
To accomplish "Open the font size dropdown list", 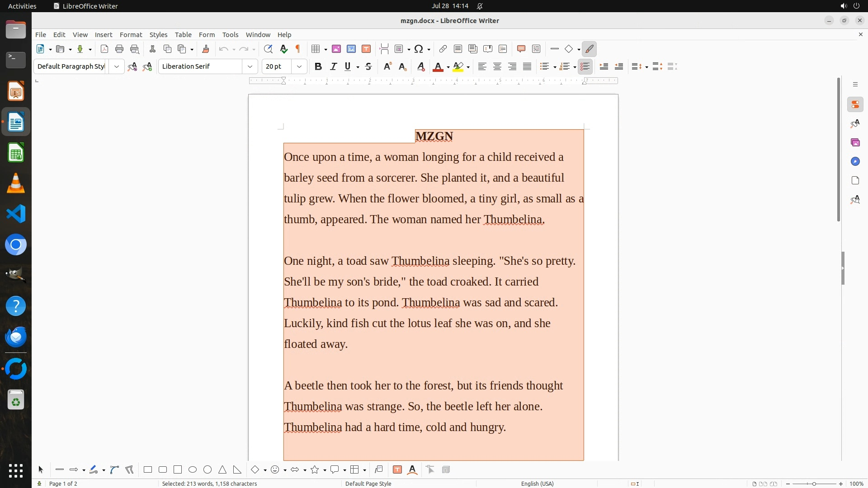I will pos(299,67).
